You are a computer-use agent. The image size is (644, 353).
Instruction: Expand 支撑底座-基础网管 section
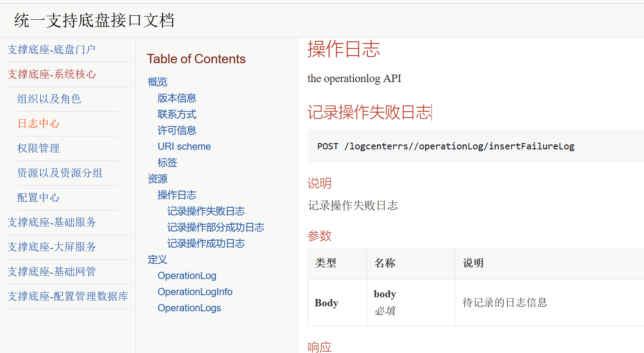(52, 271)
